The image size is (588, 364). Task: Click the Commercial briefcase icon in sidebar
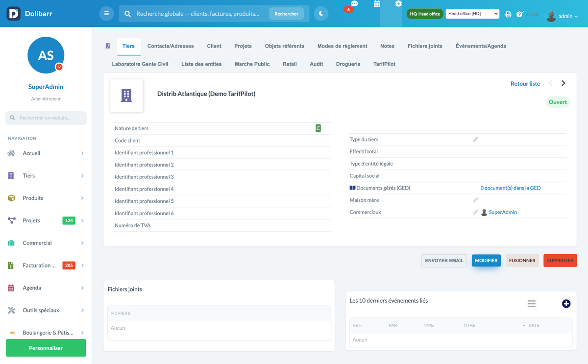[11, 243]
